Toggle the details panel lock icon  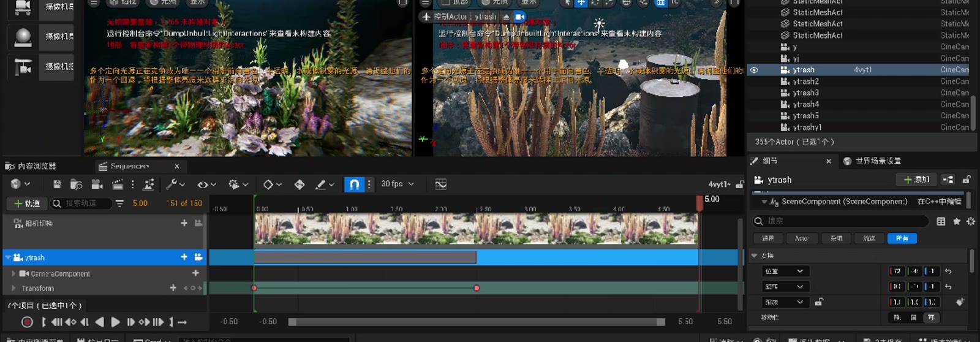pos(967,180)
